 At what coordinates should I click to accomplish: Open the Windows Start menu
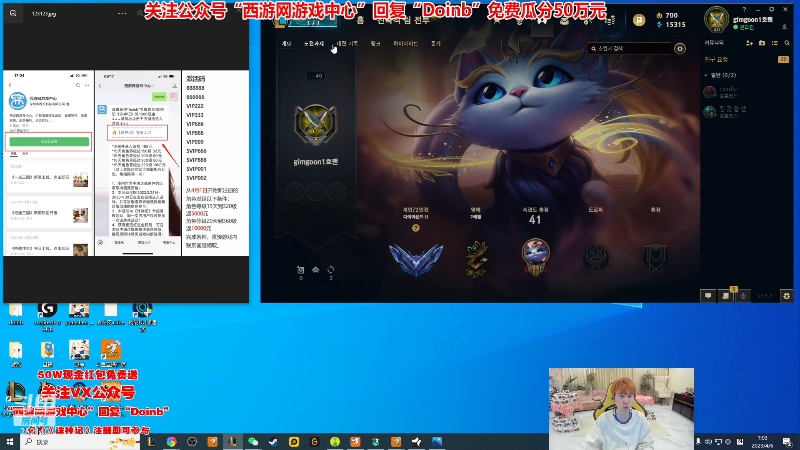9,442
